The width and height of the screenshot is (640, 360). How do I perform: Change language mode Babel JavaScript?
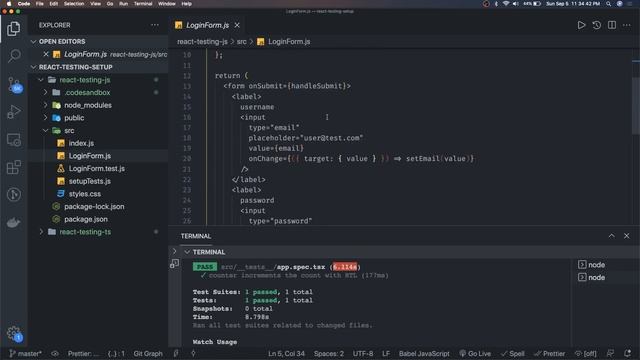tap(424, 353)
